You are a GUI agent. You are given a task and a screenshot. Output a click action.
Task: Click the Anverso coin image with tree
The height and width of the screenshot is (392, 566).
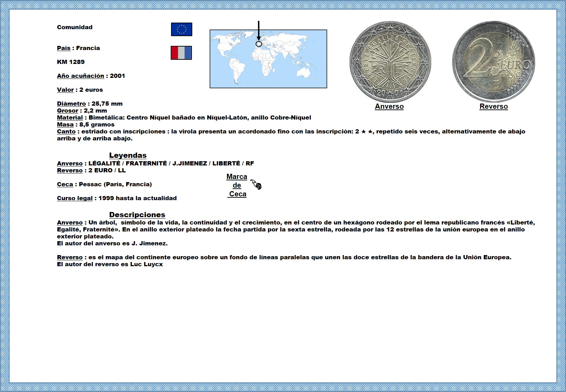pos(390,62)
